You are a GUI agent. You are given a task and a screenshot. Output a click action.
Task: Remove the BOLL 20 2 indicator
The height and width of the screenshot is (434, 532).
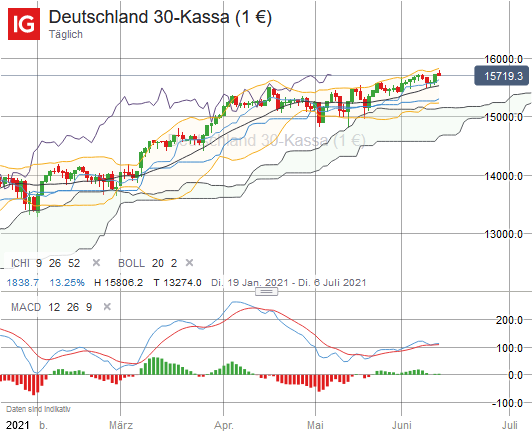[189, 263]
